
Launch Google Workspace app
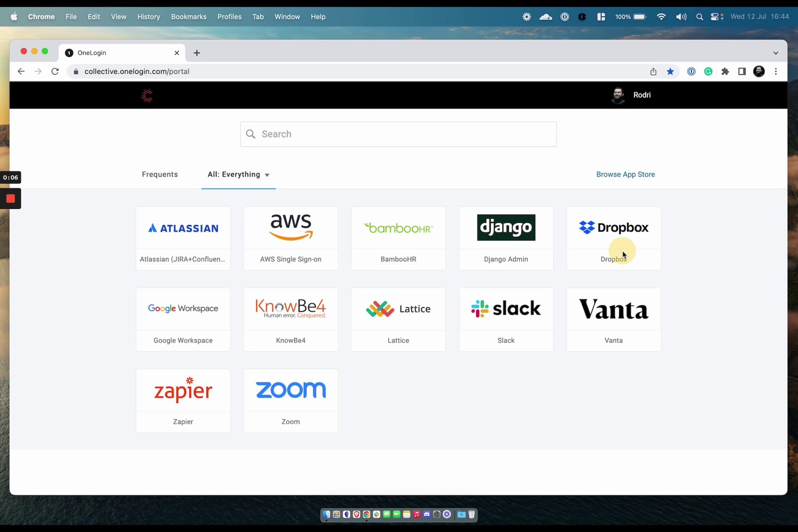(x=183, y=320)
